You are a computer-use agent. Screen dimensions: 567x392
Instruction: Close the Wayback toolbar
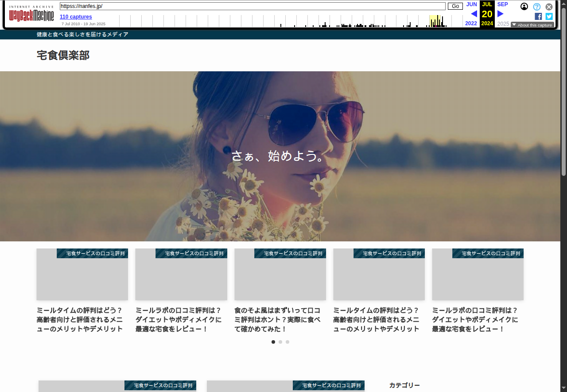(x=549, y=7)
